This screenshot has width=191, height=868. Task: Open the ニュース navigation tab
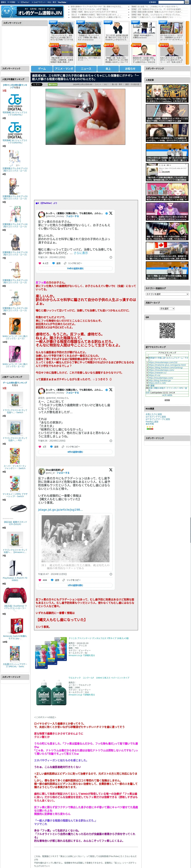(x=86, y=68)
